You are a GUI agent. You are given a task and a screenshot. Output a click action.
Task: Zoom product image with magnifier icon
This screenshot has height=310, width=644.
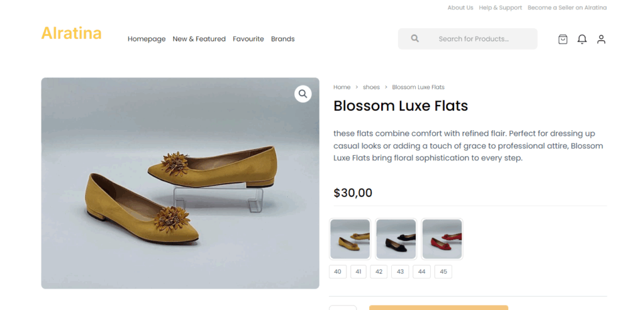pos(303,94)
